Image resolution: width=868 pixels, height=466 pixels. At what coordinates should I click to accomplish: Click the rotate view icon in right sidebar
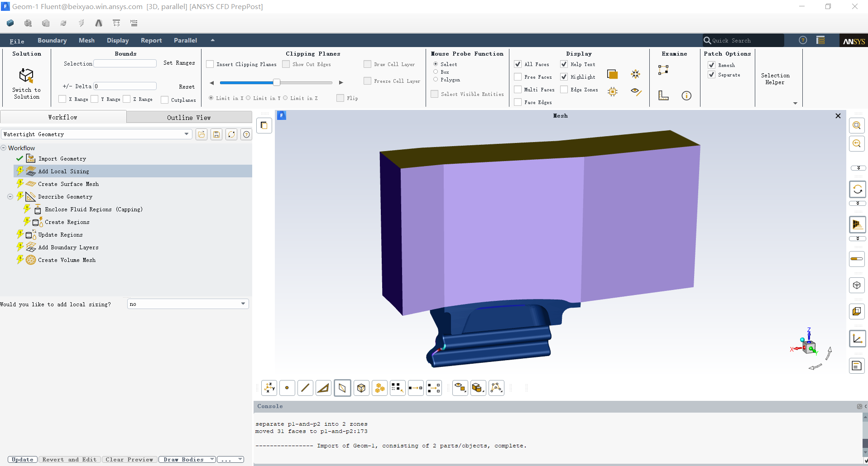[x=857, y=190]
